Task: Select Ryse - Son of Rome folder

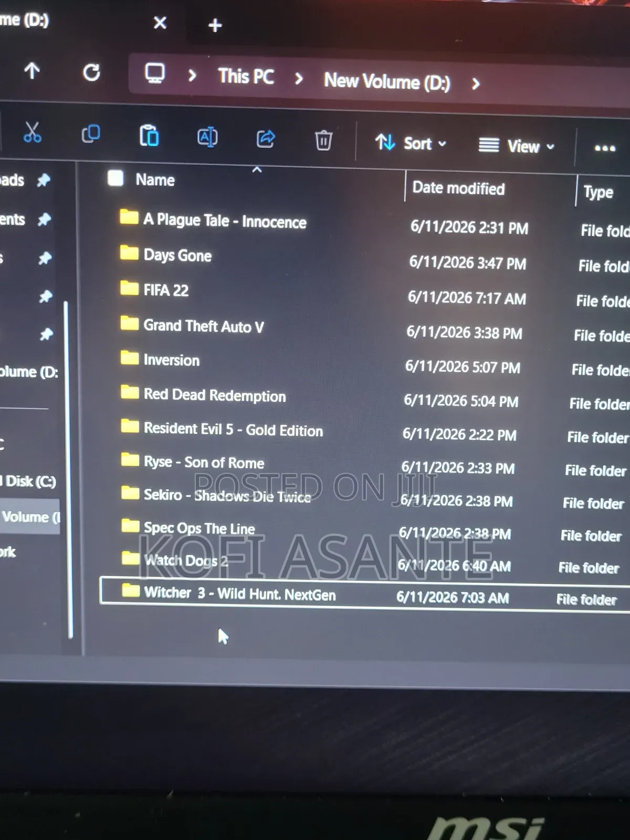Action: tap(204, 462)
